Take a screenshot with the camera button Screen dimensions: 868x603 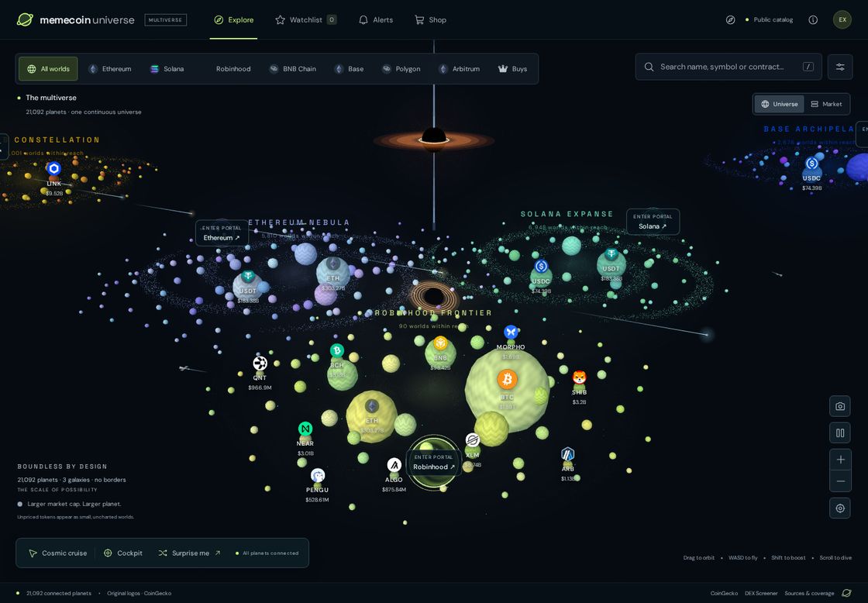coord(840,406)
